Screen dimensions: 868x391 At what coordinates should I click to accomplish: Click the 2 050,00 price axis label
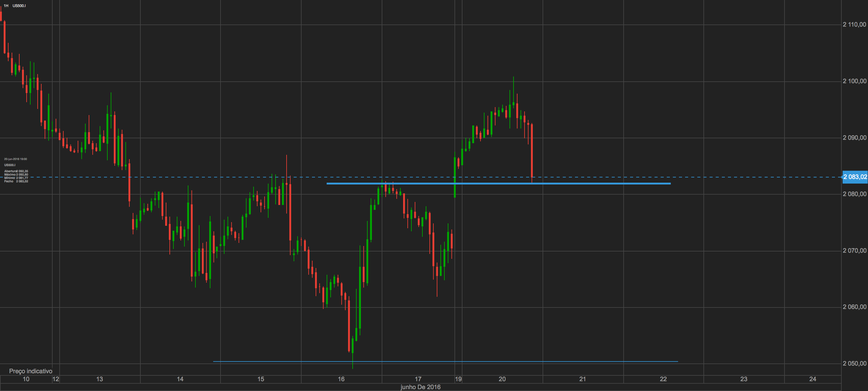pos(854,363)
